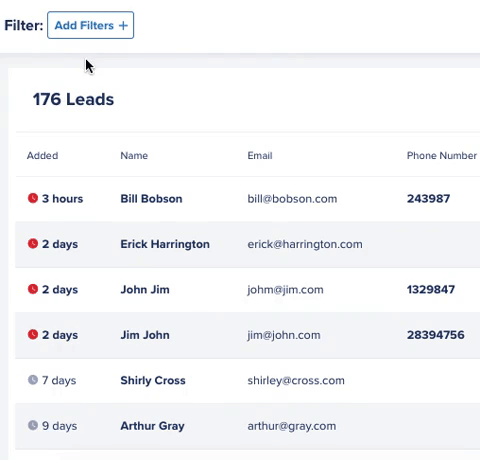This screenshot has height=460, width=480.
Task: Open the Arthur Gray lead
Action: (x=152, y=426)
